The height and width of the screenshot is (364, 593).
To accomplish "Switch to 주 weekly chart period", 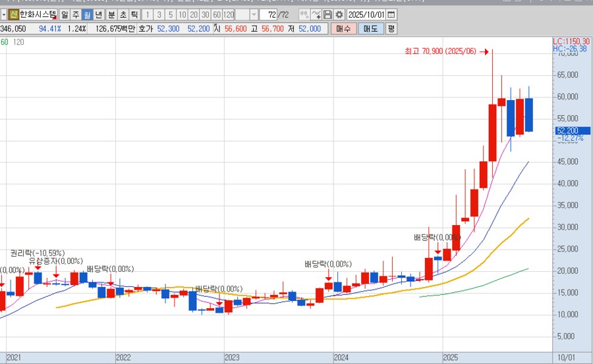I will tap(76, 14).
